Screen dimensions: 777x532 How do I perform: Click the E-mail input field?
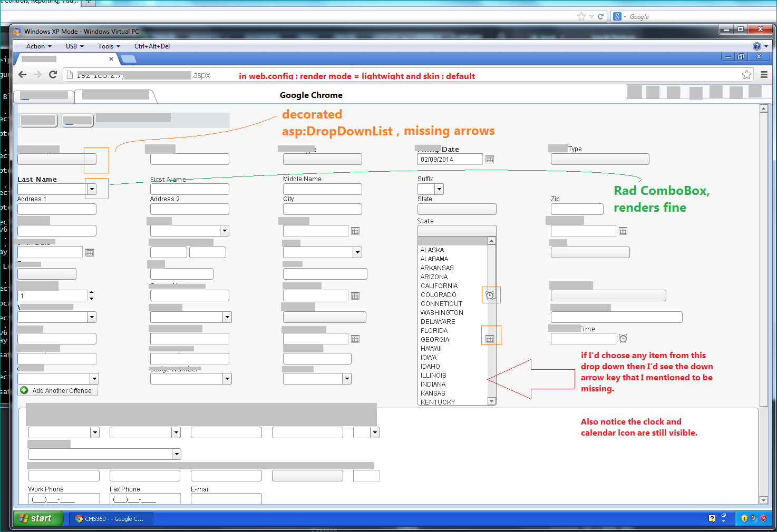[x=226, y=499]
